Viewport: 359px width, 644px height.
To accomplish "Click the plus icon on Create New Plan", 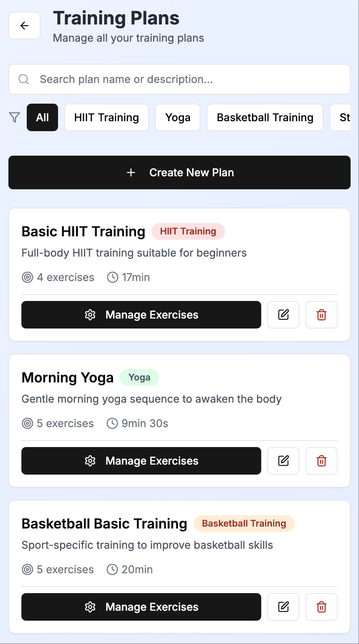I will point(131,172).
